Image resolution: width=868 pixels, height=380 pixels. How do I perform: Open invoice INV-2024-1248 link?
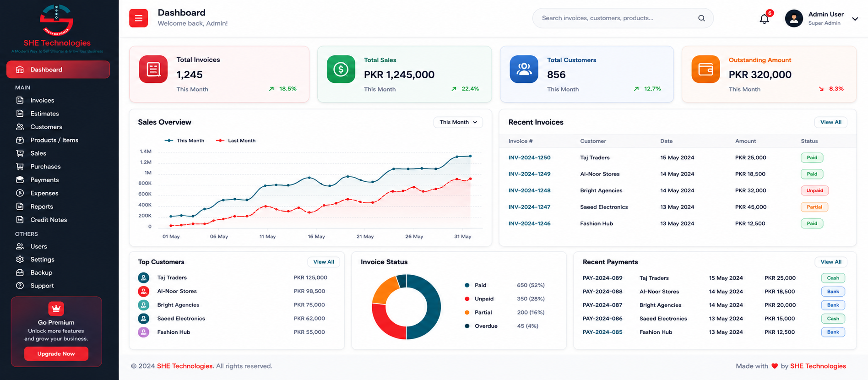tap(529, 190)
